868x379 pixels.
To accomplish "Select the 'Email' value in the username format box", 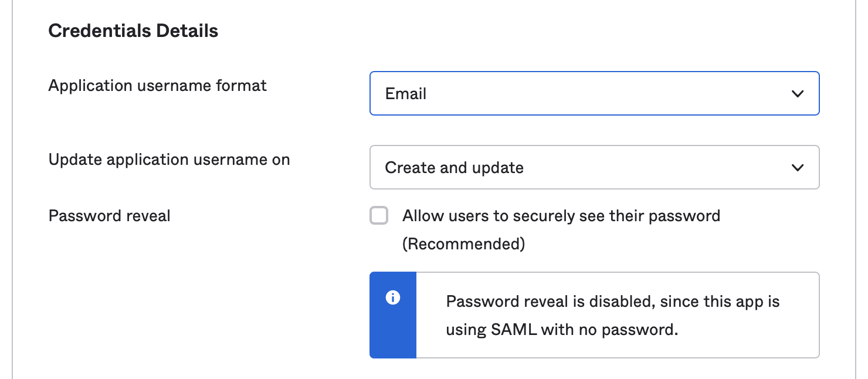I will coord(406,94).
